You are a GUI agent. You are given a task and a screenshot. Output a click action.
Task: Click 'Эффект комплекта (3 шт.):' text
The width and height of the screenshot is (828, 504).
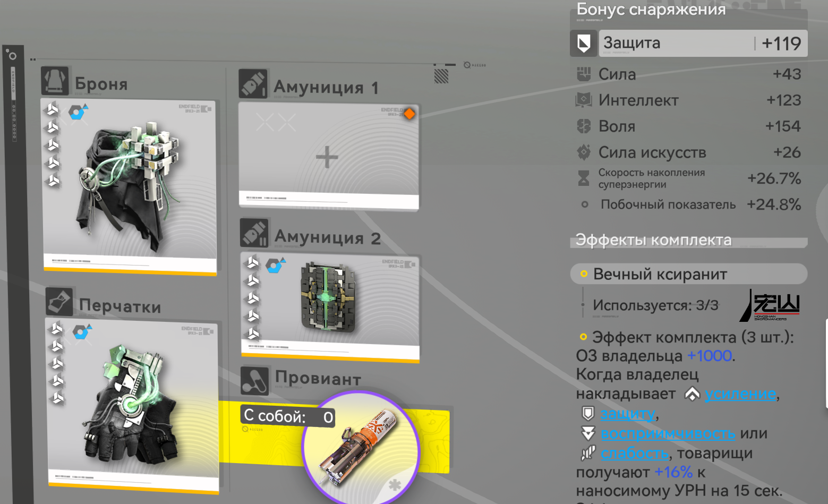[x=693, y=337]
